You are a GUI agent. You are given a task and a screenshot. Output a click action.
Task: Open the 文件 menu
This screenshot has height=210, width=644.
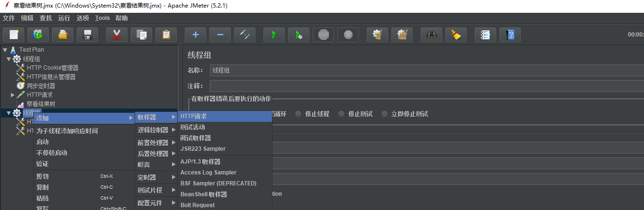[9, 18]
